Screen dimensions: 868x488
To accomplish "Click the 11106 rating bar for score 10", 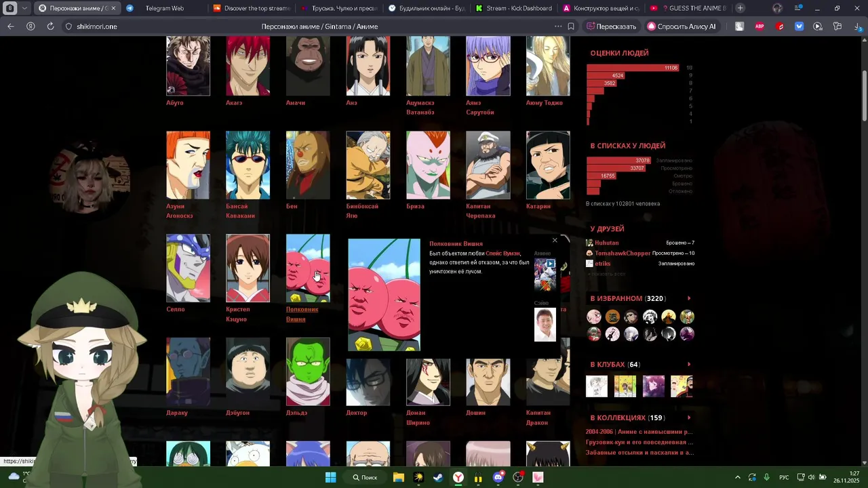I will 633,68.
